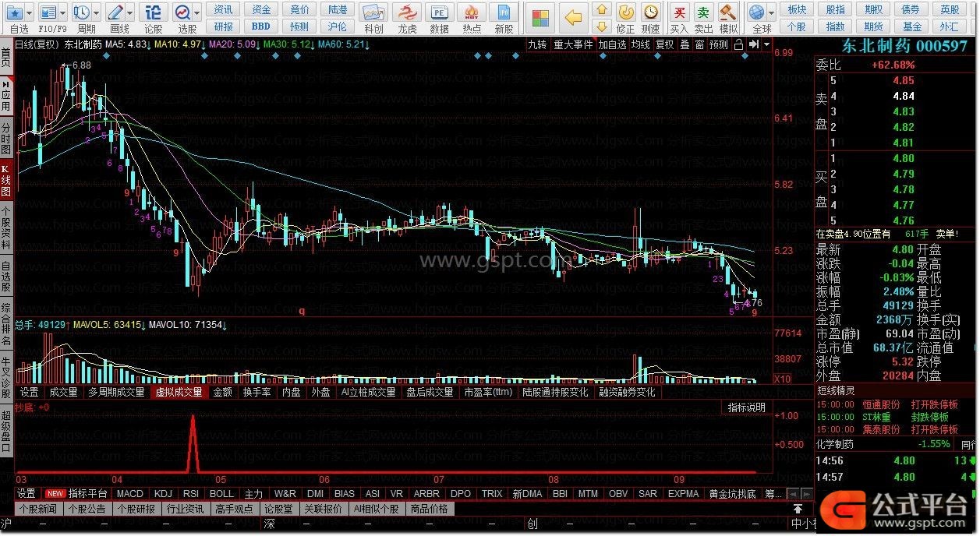Open the 自选 watchlist icon
The width and height of the screenshot is (980, 536).
click(15, 13)
